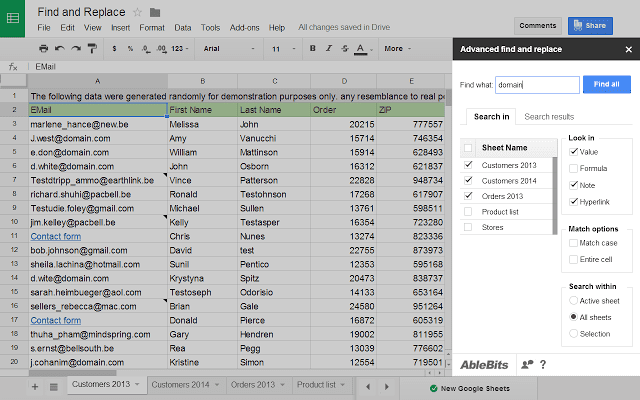Expand the More toolbar dropdown
Screen dimensions: 640x400
pyautogui.click(x=397, y=48)
